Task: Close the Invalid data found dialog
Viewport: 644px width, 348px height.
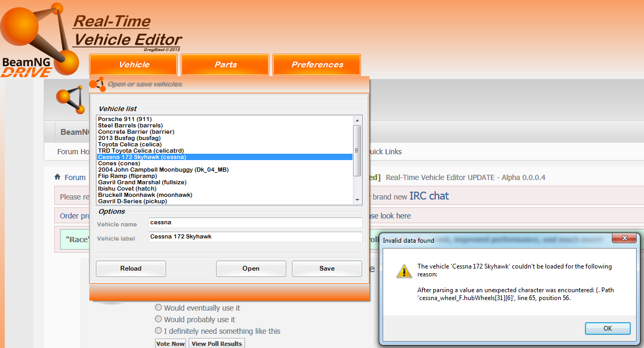Action: 625,240
